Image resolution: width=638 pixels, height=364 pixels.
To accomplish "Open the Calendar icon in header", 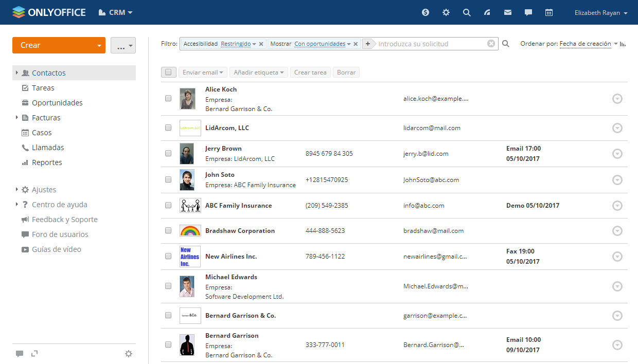I will (x=549, y=12).
